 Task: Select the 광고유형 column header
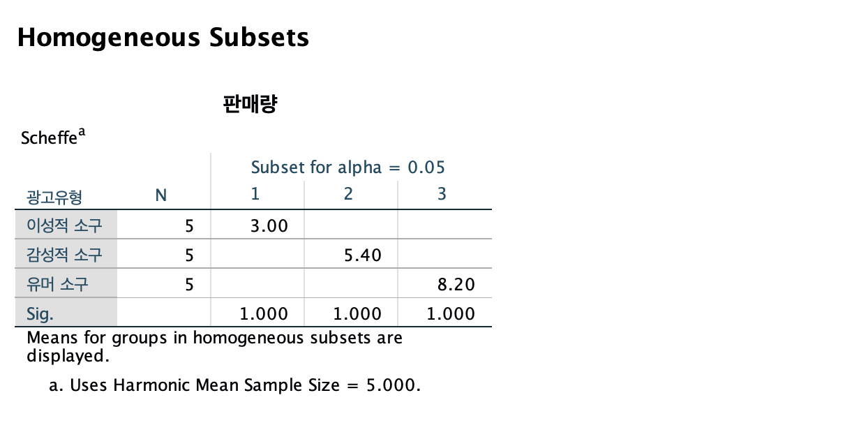pos(55,197)
